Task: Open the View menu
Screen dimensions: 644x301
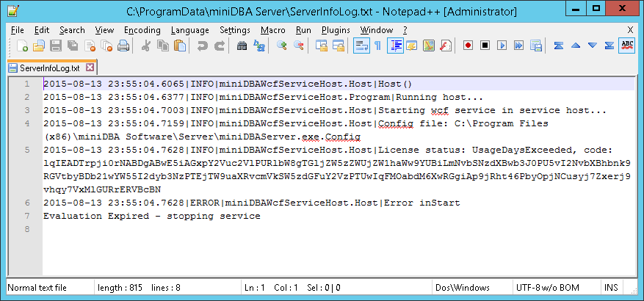Action: point(104,30)
